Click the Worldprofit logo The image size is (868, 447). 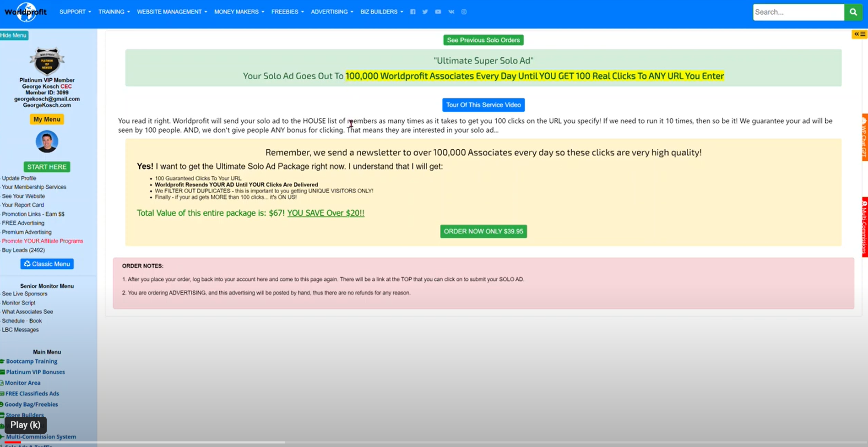coord(26,12)
